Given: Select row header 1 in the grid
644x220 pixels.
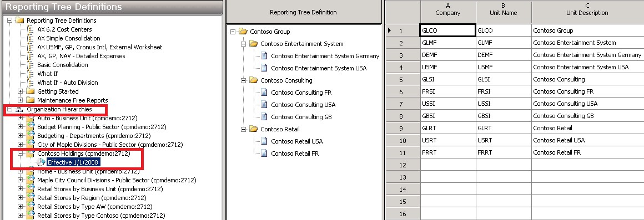Looking at the screenshot, I should [x=402, y=30].
